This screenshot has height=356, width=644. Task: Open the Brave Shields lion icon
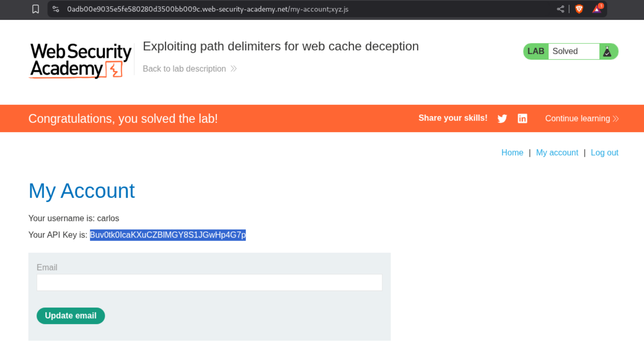pyautogui.click(x=579, y=9)
